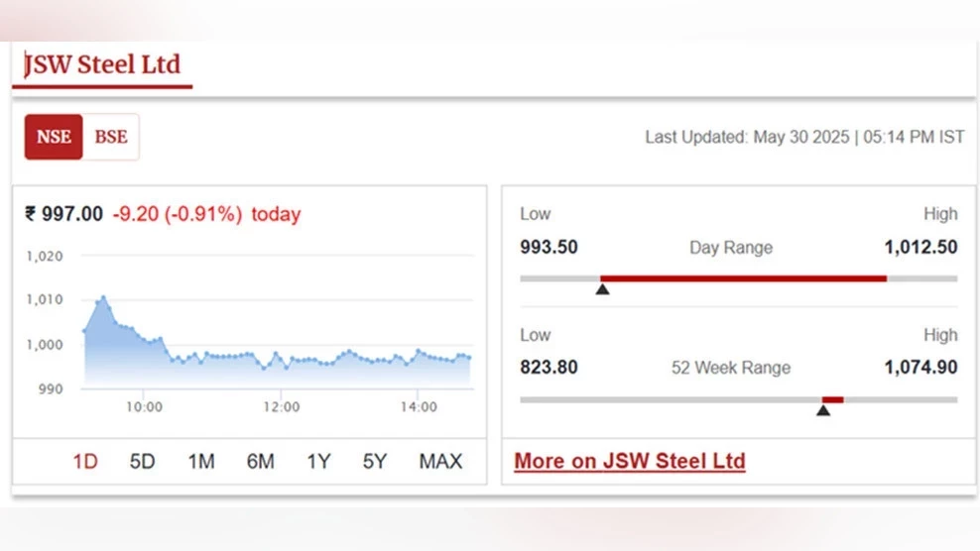
Task: Switch to the NSE exchange toggle
Action: 54,137
